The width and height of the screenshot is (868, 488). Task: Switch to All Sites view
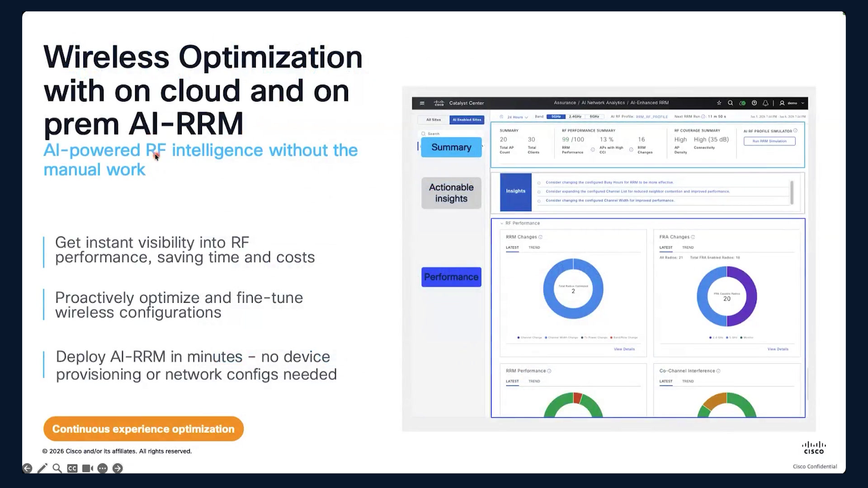(x=434, y=120)
